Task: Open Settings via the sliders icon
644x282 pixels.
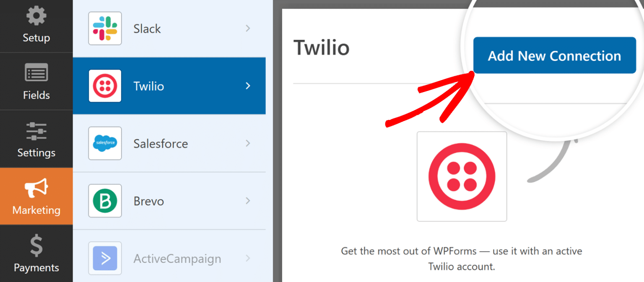Action: (36, 131)
